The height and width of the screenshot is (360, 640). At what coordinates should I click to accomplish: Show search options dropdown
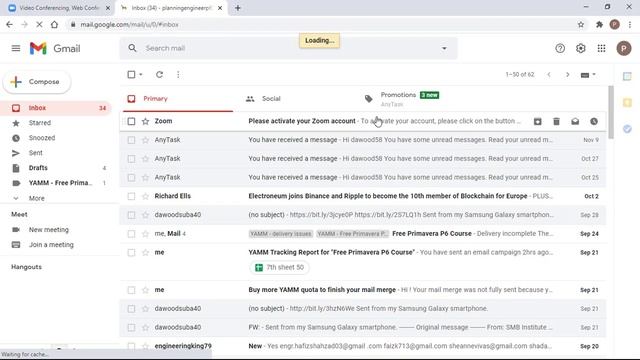click(x=444, y=49)
